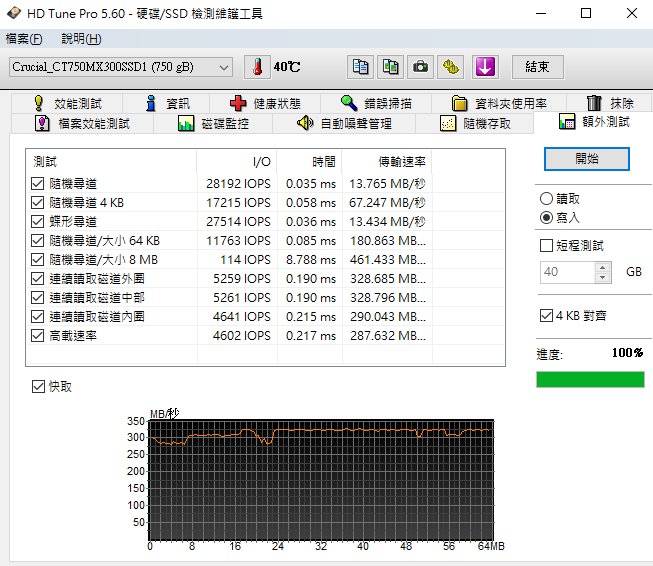Disable the 快取 checkbox
The width and height of the screenshot is (653, 566).
[39, 386]
